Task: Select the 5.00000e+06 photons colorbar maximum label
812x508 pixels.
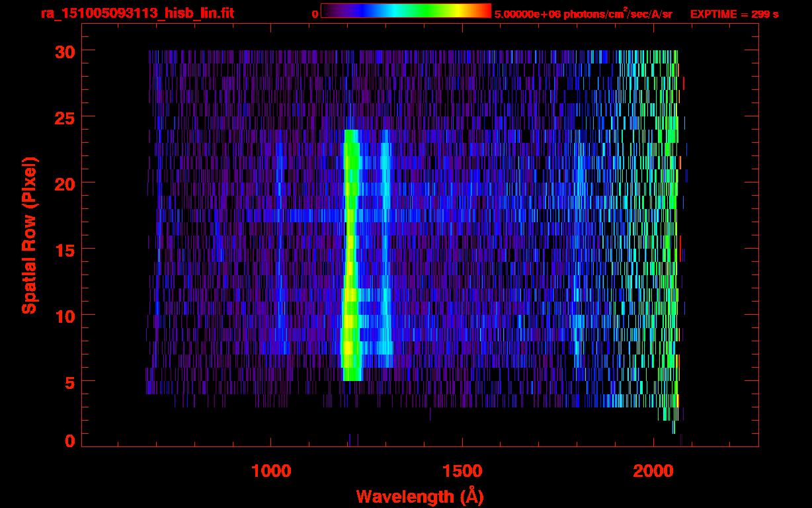Action: [x=583, y=14]
